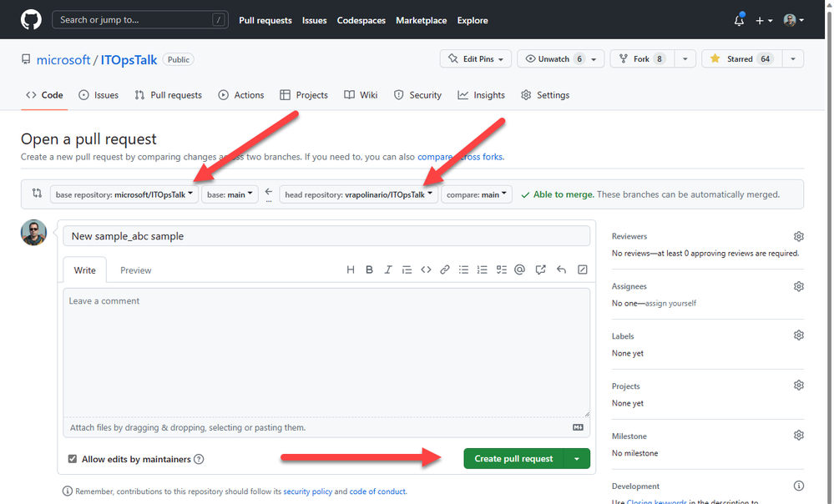
Task: Open the Actions tab
Action: (241, 95)
